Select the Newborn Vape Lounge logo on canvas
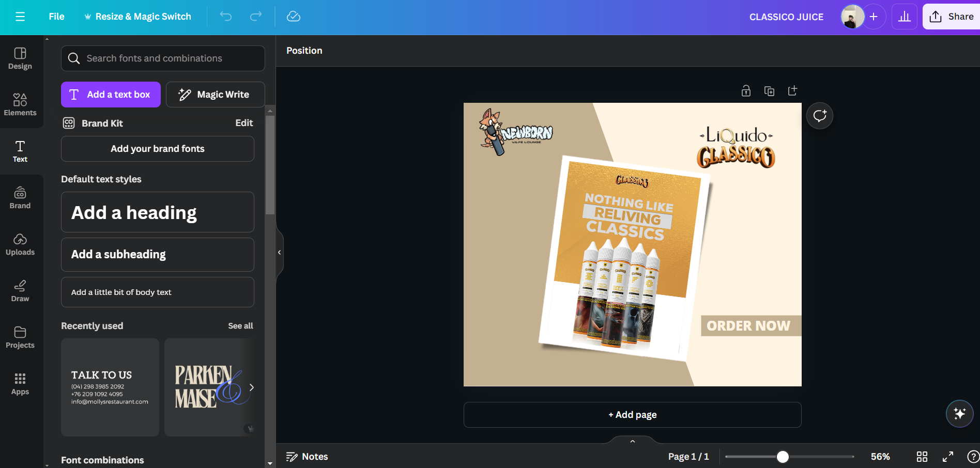Viewport: 980px width, 468px height. 515,132
